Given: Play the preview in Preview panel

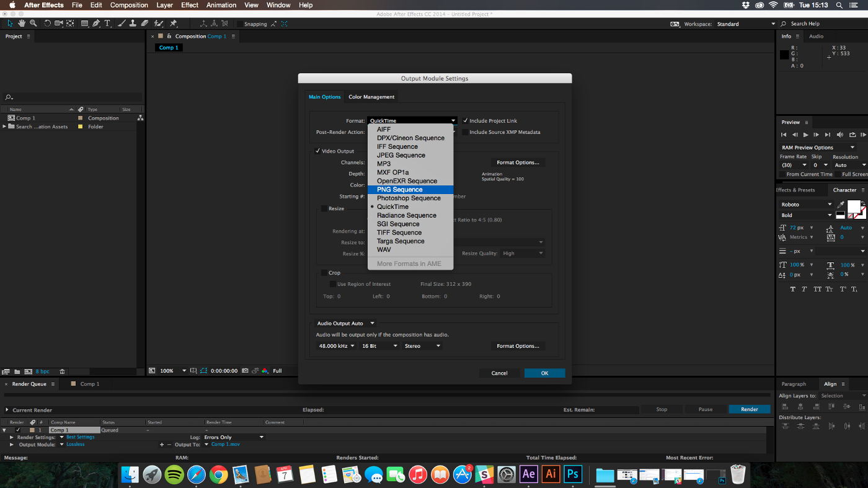Looking at the screenshot, I should pyautogui.click(x=805, y=135).
